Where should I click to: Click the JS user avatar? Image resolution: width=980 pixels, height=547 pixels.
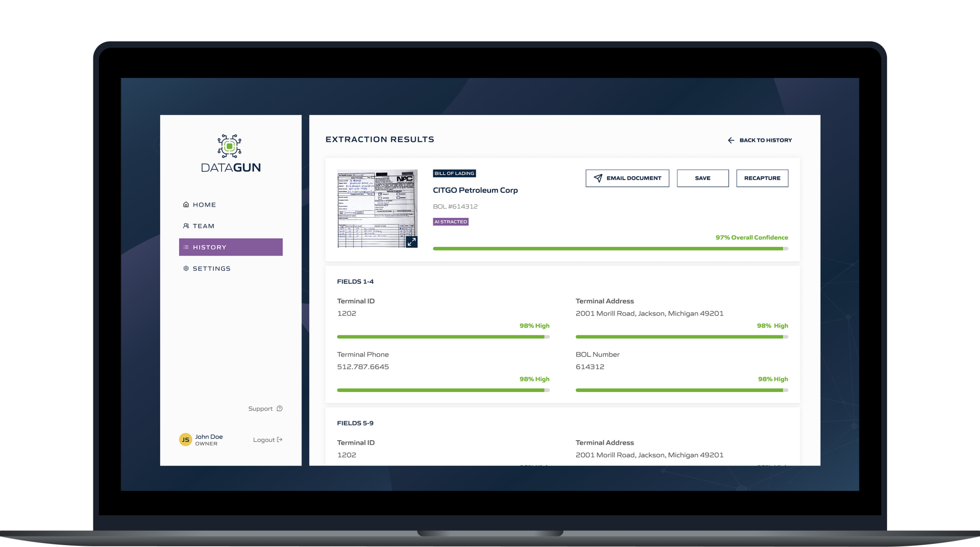(186, 440)
